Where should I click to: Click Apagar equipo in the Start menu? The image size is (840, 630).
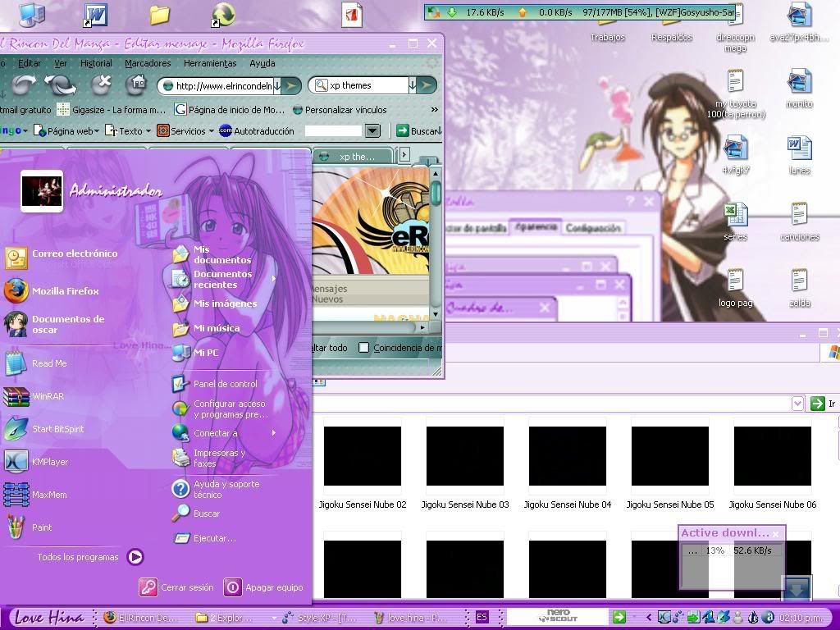[263, 587]
